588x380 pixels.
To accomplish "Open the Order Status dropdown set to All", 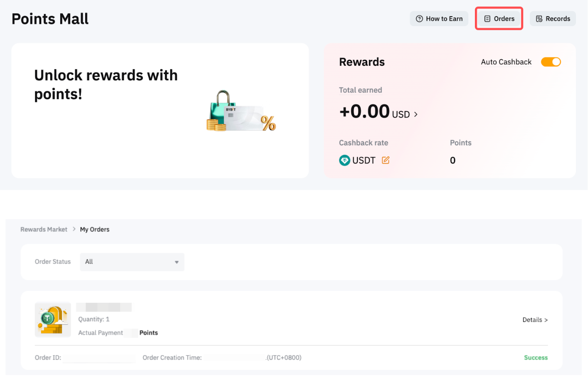I will [132, 262].
